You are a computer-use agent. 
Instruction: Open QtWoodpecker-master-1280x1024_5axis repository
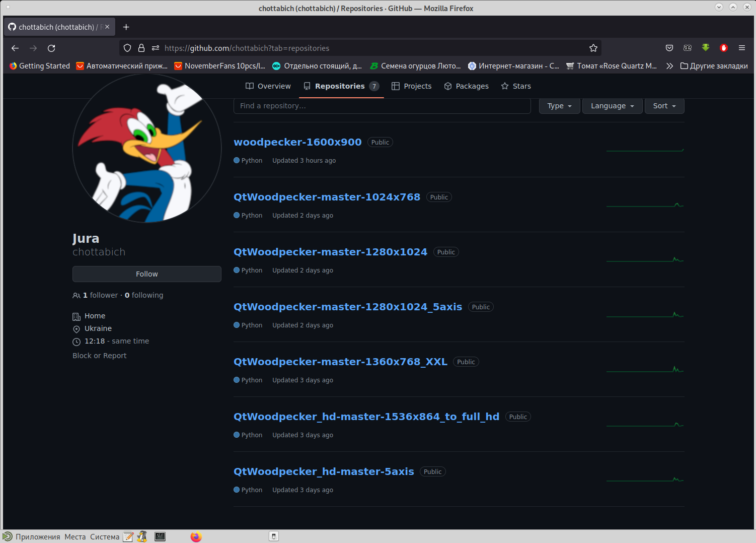coord(348,307)
